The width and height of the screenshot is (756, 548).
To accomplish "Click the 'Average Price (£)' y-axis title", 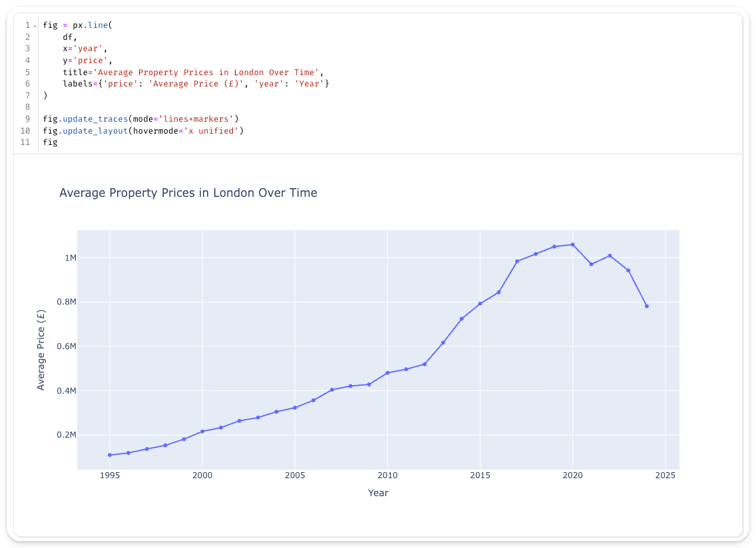I will click(41, 349).
